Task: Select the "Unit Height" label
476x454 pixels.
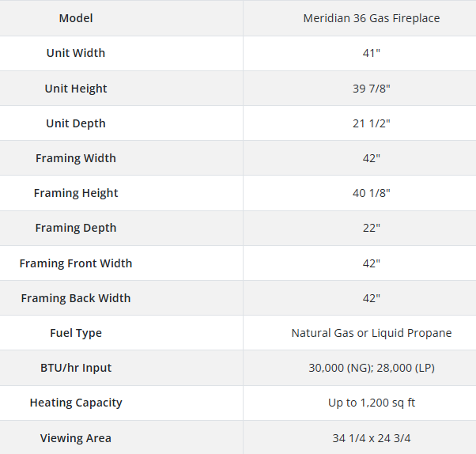Action: 76,89
